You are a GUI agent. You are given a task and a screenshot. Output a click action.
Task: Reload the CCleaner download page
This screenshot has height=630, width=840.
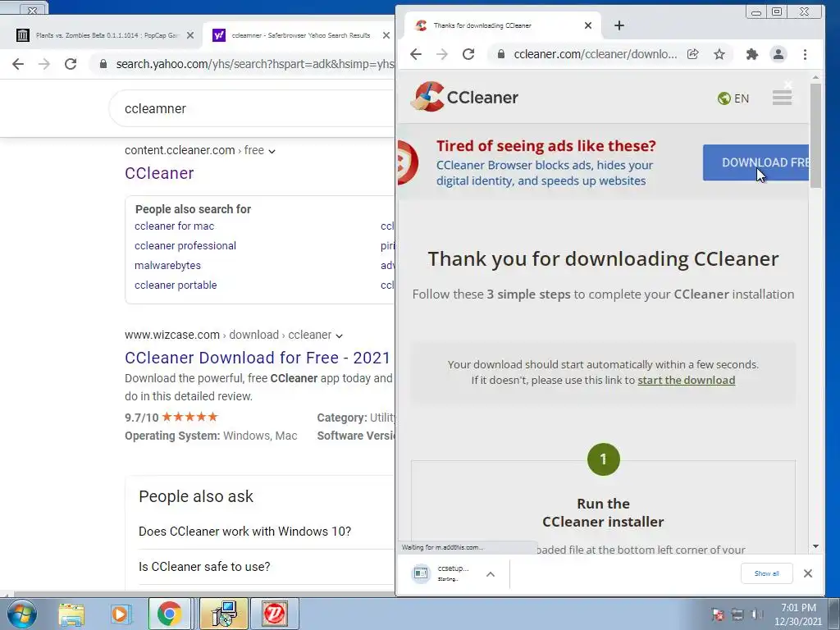coord(468,54)
